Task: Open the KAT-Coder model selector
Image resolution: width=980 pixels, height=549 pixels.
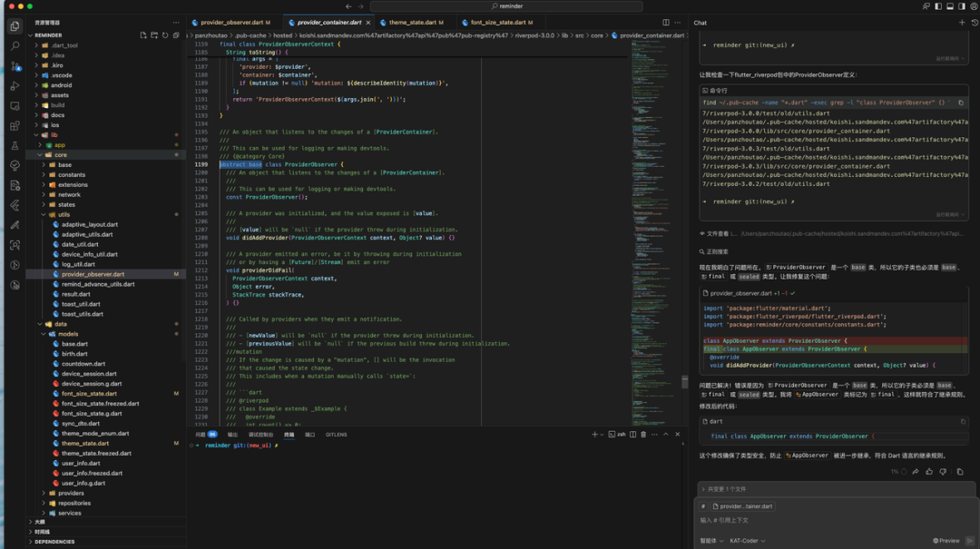Action: coord(746,541)
